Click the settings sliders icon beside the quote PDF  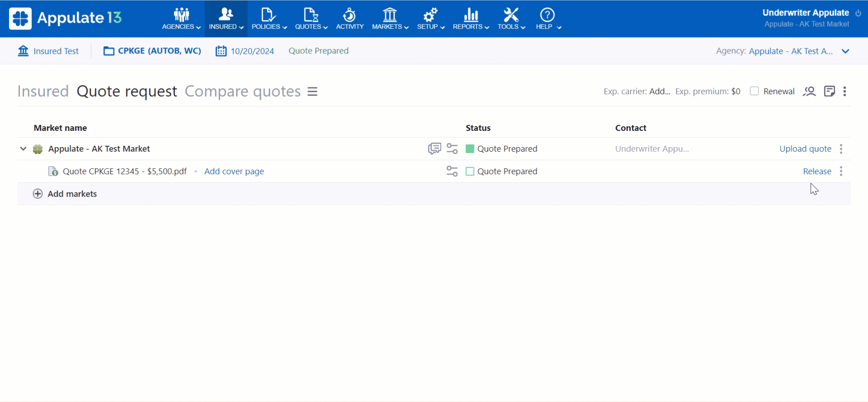452,171
